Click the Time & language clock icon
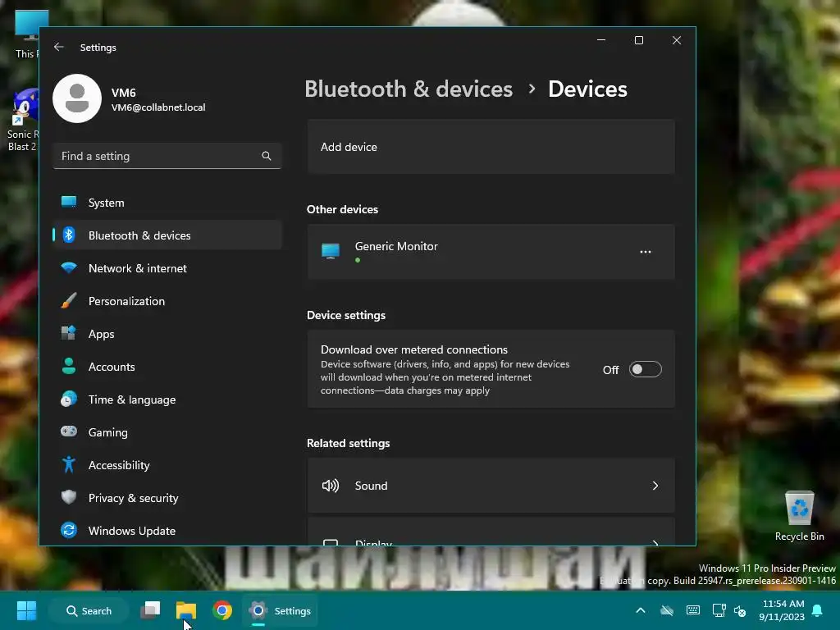840x630 pixels. point(69,399)
